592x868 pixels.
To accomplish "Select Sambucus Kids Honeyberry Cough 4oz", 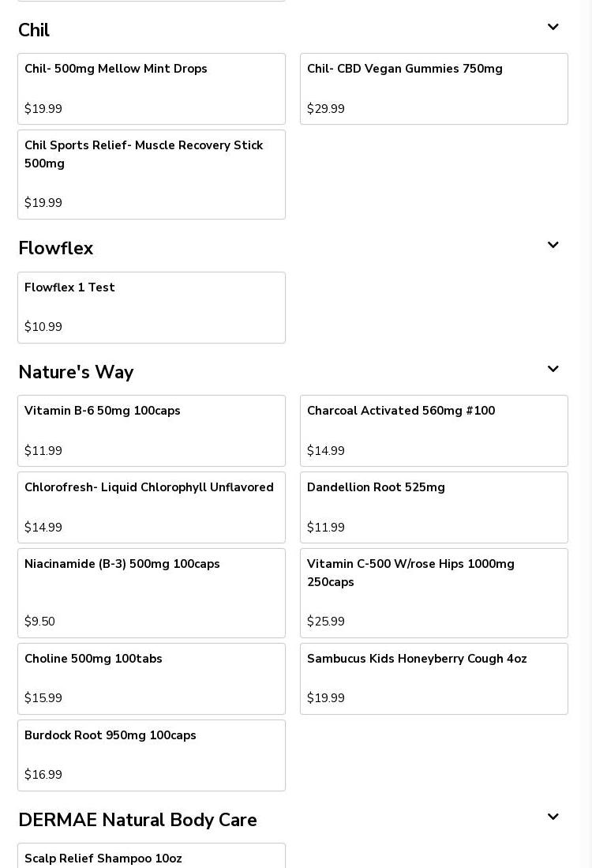I will click(434, 678).
